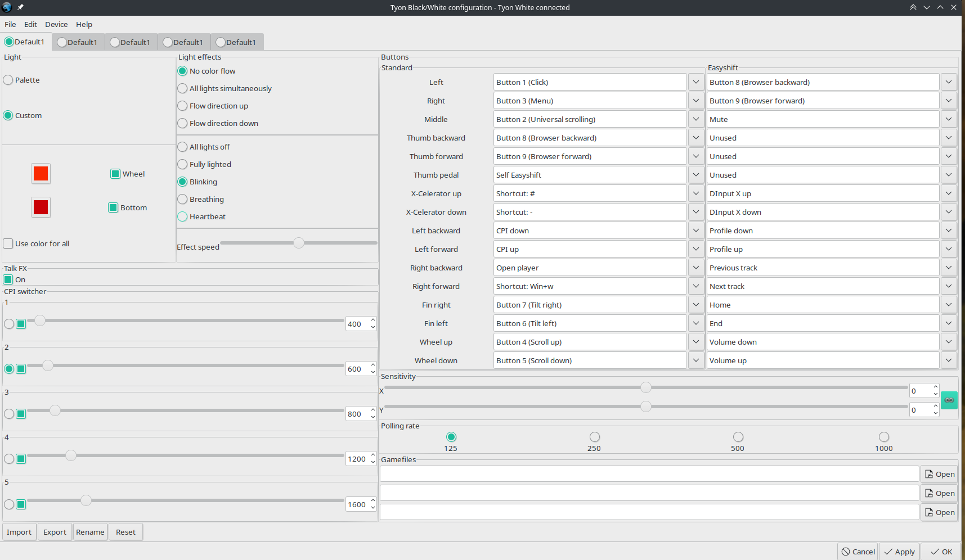The height and width of the screenshot is (560, 965).
Task: Select the Heartbeat light effect
Action: (x=201, y=216)
